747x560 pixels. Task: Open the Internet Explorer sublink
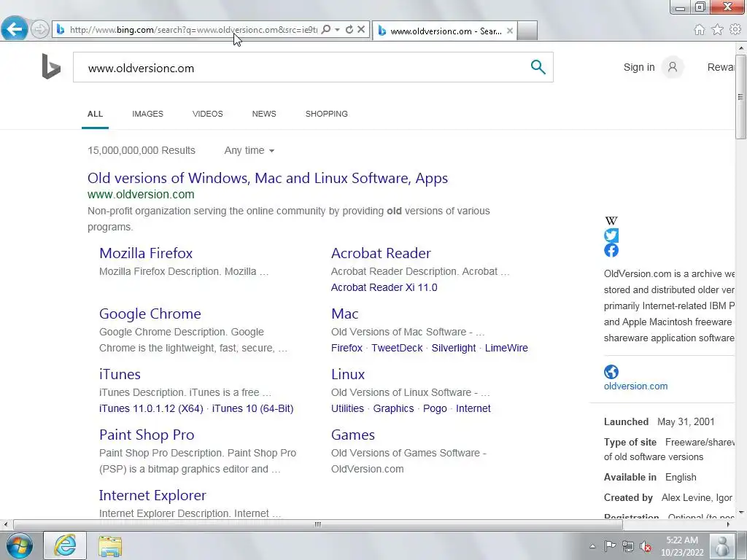pyautogui.click(x=152, y=495)
